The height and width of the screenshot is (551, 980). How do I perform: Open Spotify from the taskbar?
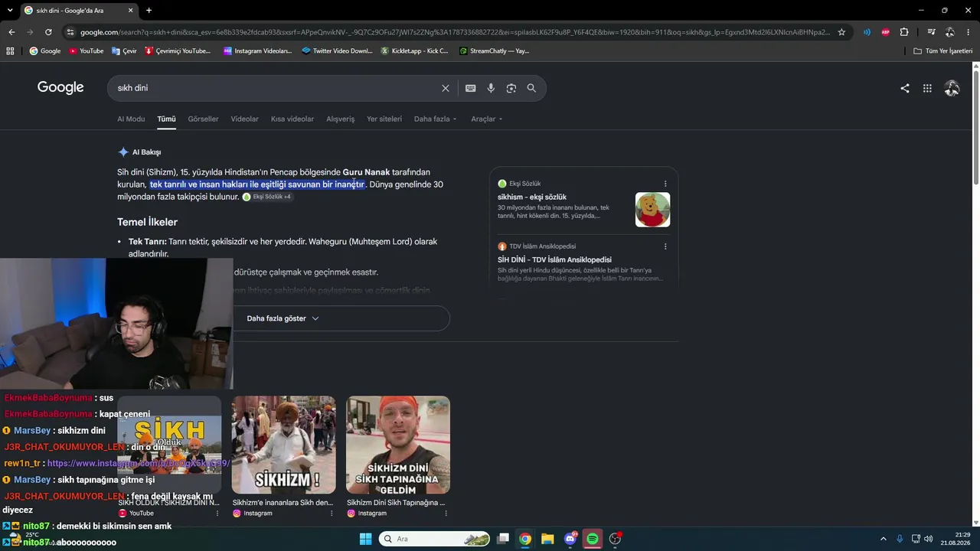[593, 539]
